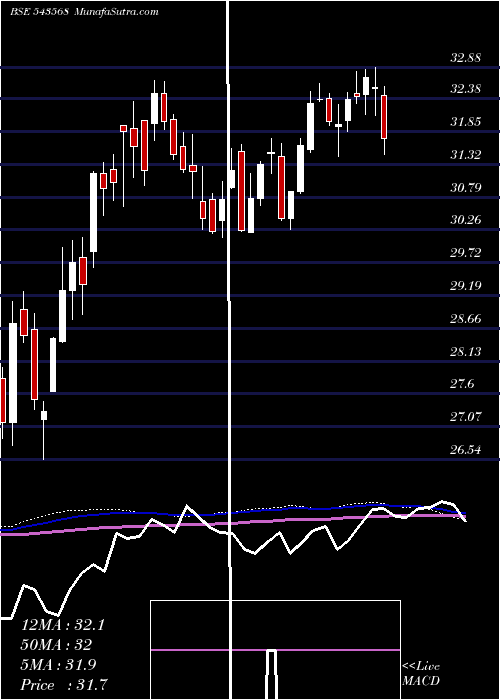
Task: Select the 26.54 price axis label
Action: [466, 450]
